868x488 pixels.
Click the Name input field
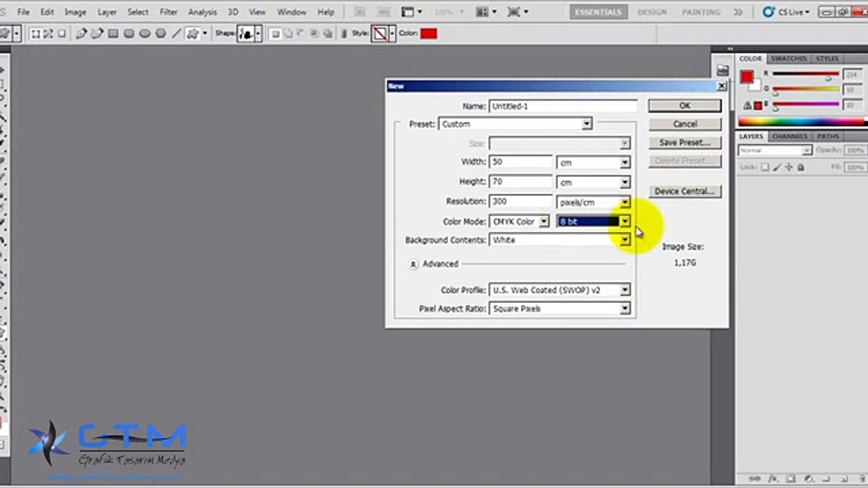(563, 106)
